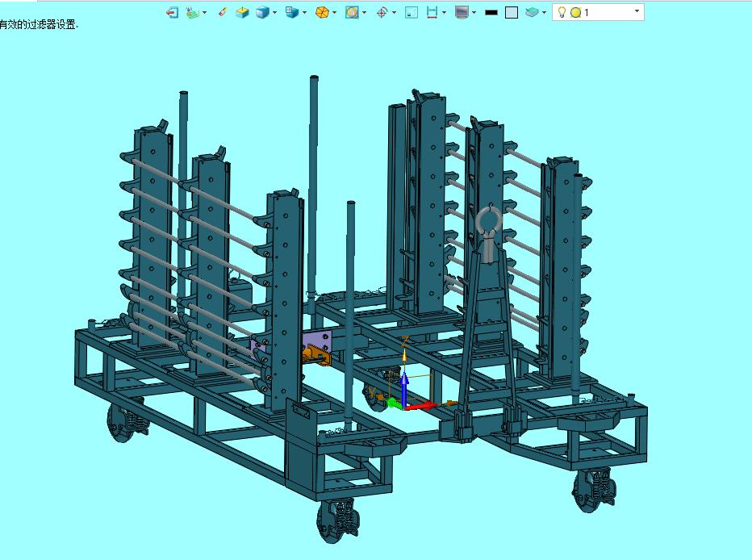Click the gray monitor background icon

click(x=462, y=12)
